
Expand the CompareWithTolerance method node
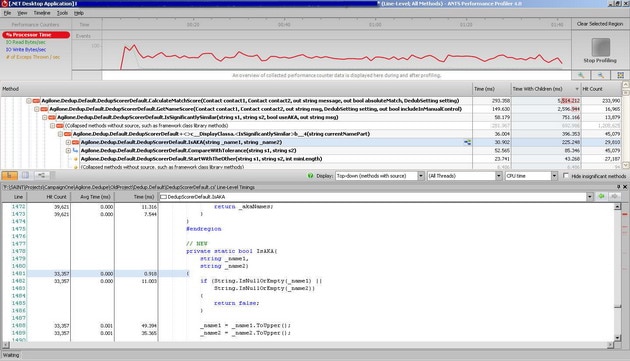68,150
